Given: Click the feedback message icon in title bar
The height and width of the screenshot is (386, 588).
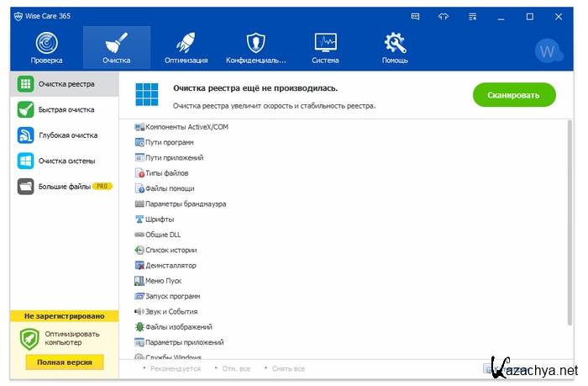Looking at the screenshot, I should point(415,16).
